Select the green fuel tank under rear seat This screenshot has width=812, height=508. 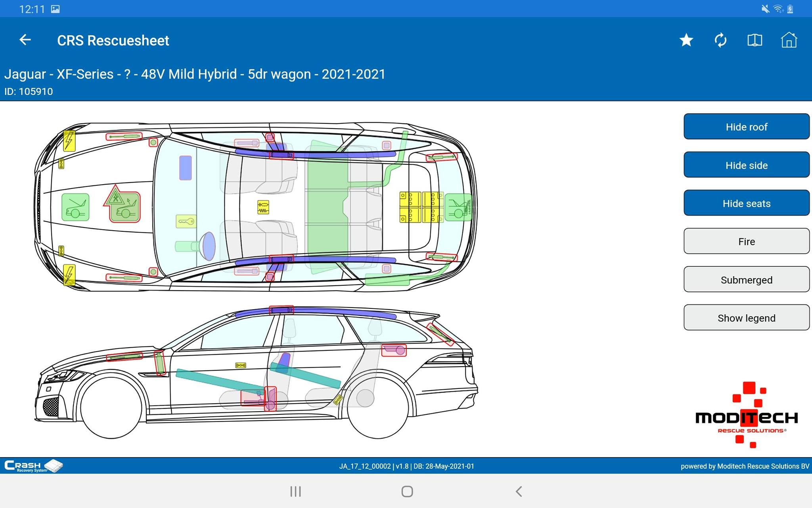pos(327,206)
